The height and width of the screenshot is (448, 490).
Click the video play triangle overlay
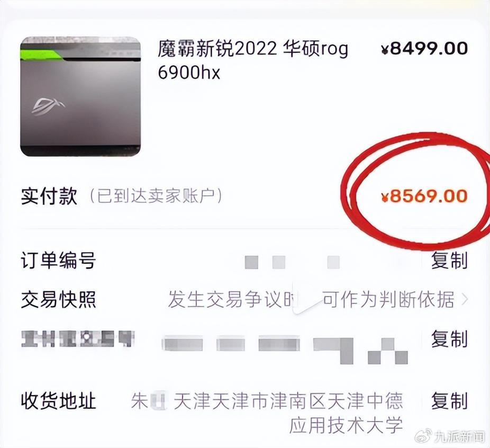307,298
